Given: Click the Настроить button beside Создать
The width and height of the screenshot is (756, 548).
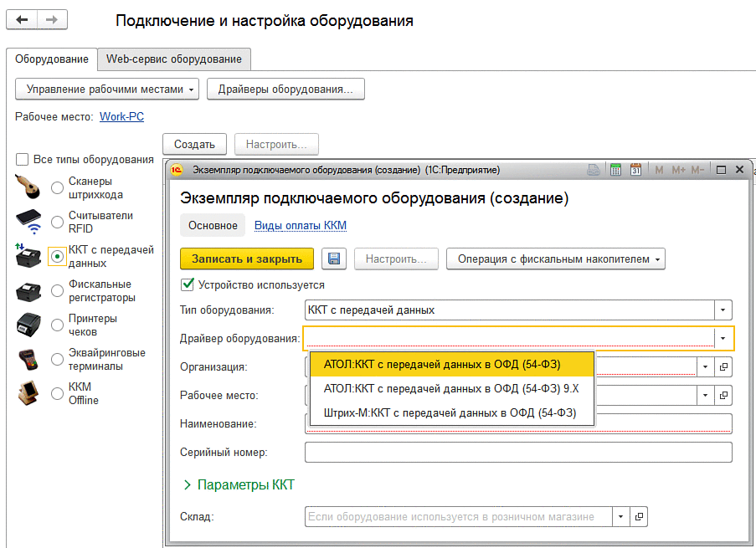Looking at the screenshot, I should [x=276, y=144].
